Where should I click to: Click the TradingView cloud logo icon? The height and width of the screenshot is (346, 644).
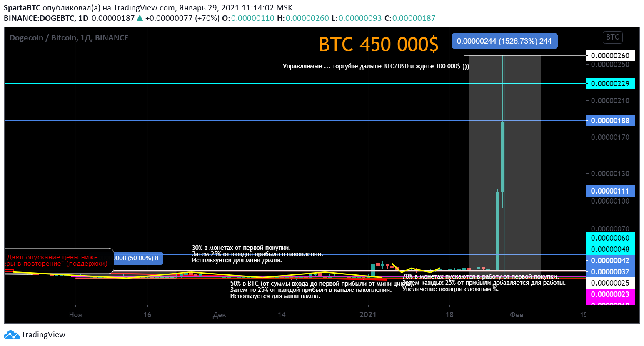click(12, 335)
